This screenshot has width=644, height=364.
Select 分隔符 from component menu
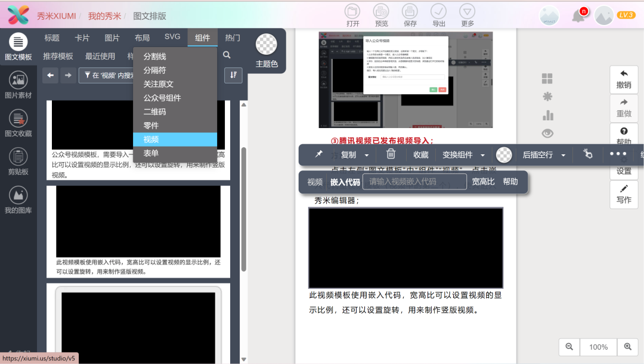[175, 70]
